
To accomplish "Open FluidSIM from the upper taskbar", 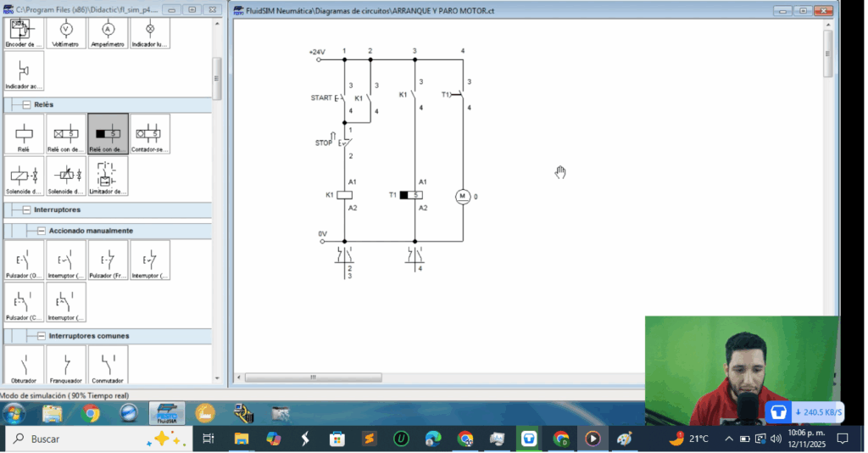I will [x=166, y=413].
